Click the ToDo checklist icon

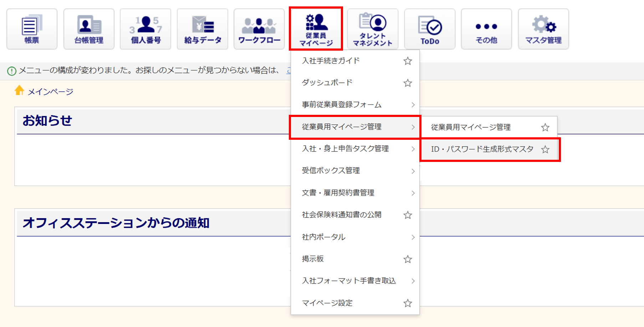pyautogui.click(x=429, y=29)
